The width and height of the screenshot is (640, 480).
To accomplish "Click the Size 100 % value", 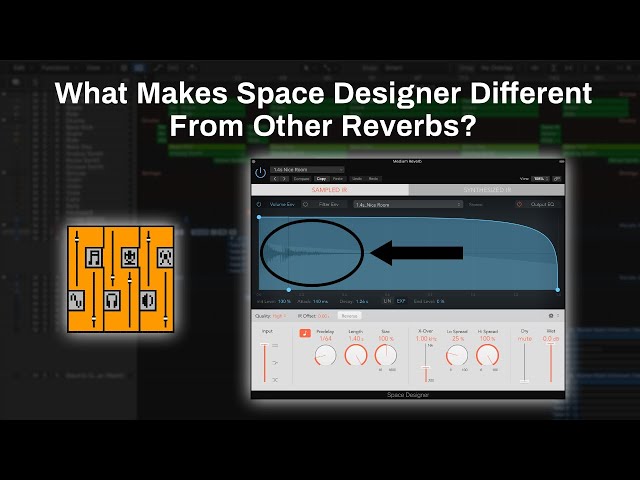I will coord(386,339).
